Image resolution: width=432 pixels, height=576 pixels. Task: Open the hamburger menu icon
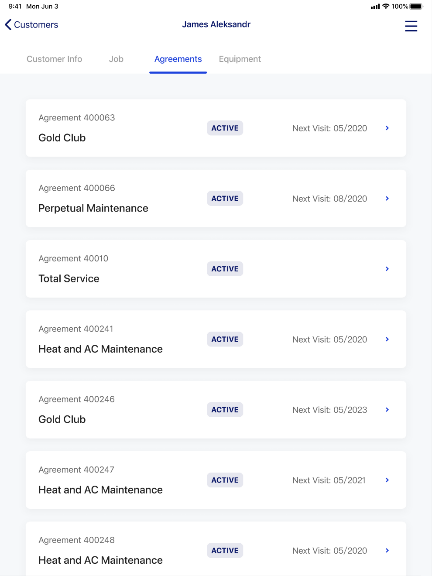(x=411, y=26)
